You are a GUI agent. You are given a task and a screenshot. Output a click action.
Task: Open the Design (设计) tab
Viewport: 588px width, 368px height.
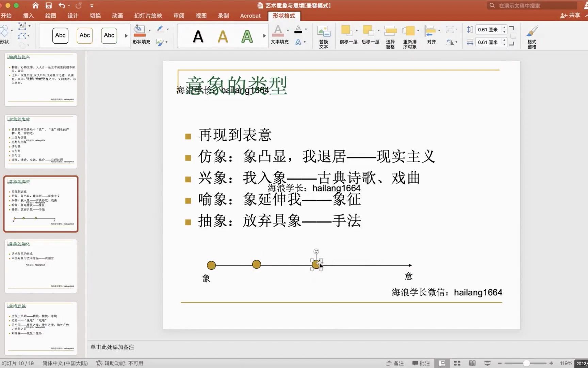[x=73, y=16]
